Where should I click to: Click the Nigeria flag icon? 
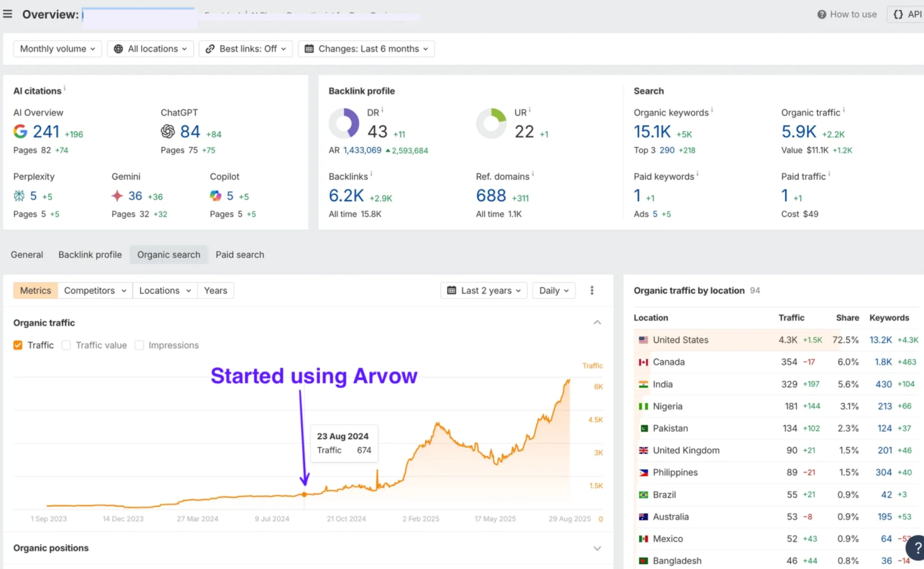643,406
